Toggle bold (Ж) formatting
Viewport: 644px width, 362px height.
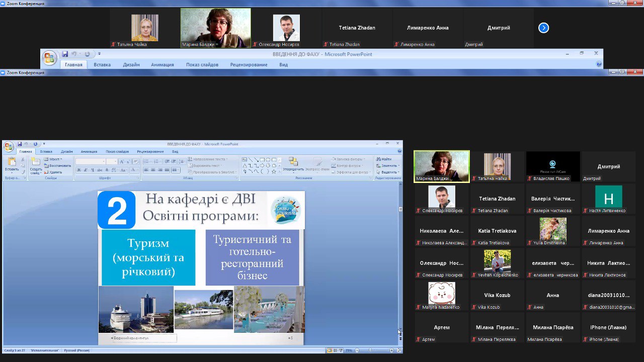point(78,170)
